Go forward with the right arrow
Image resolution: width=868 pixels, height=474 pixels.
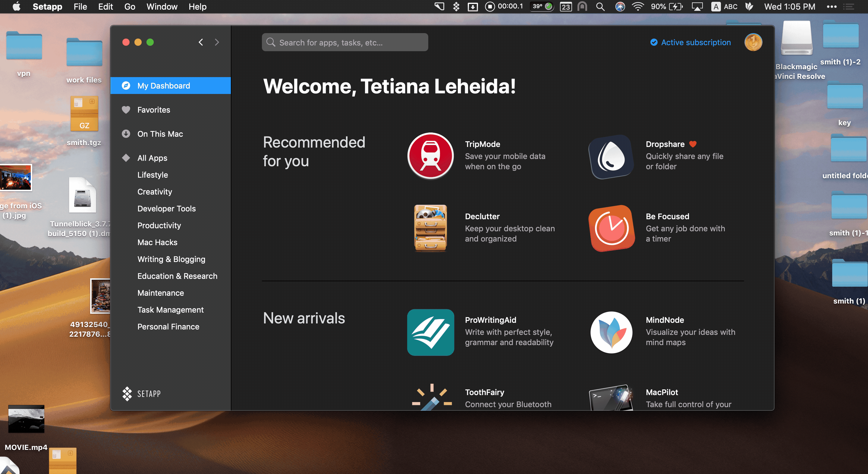pyautogui.click(x=217, y=42)
